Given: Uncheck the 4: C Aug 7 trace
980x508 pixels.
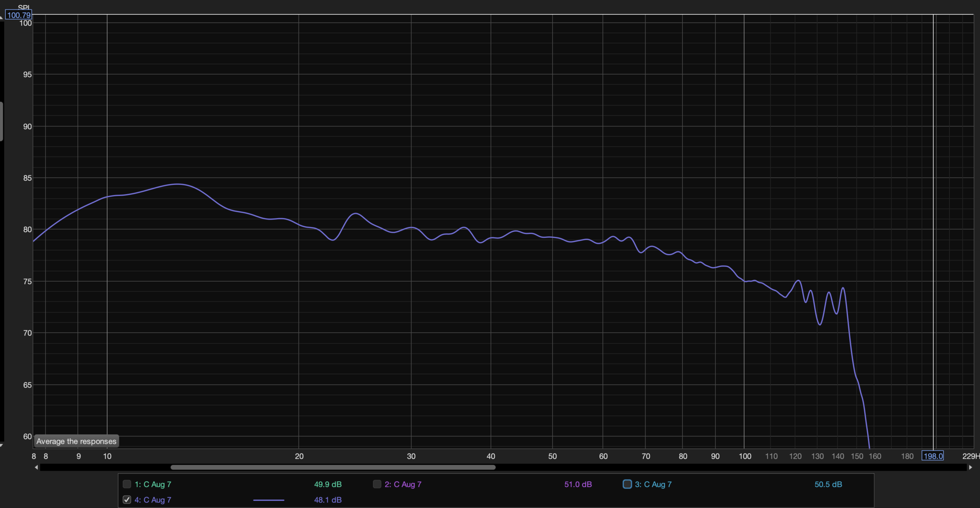Looking at the screenshot, I should (x=127, y=500).
